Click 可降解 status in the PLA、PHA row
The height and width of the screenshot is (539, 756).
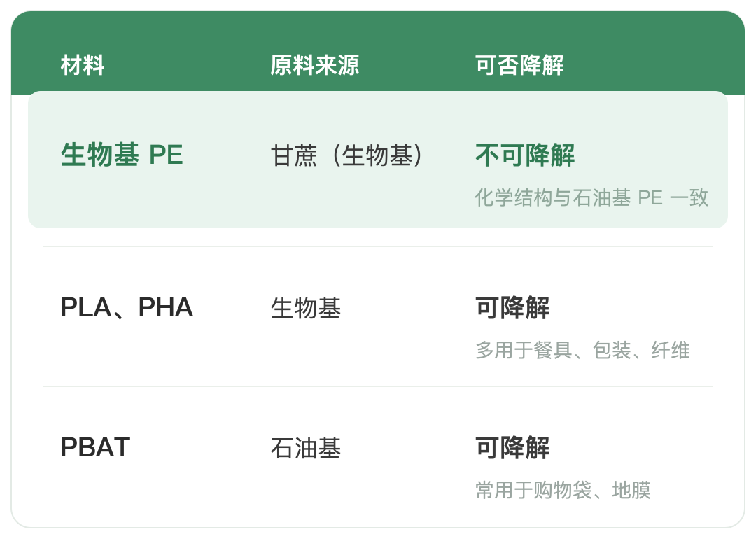512,307
